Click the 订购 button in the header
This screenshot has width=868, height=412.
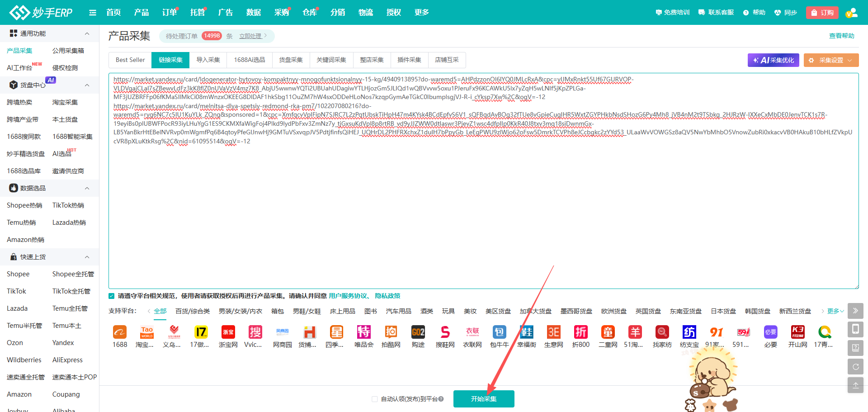click(822, 13)
